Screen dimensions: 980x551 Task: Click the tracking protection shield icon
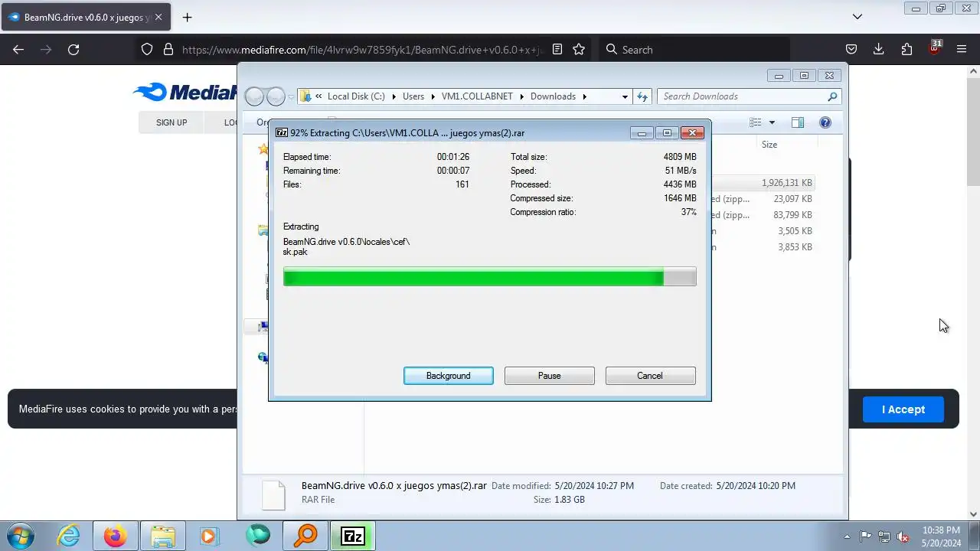tap(147, 49)
